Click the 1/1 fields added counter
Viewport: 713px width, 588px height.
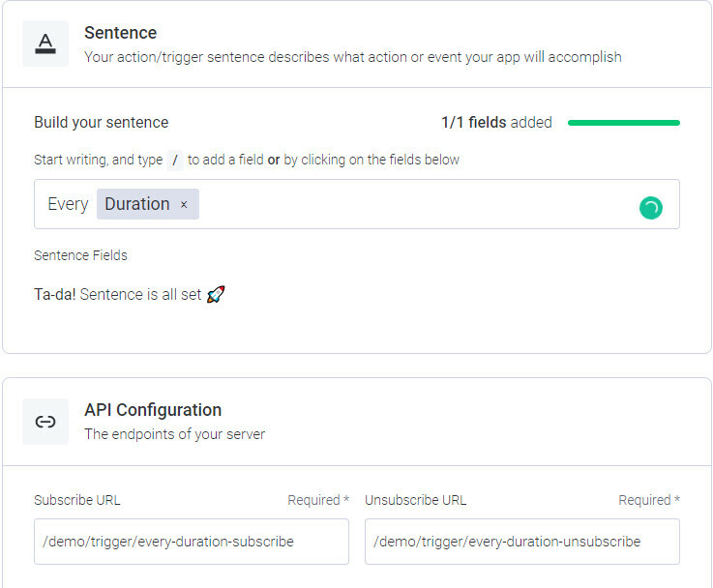496,122
